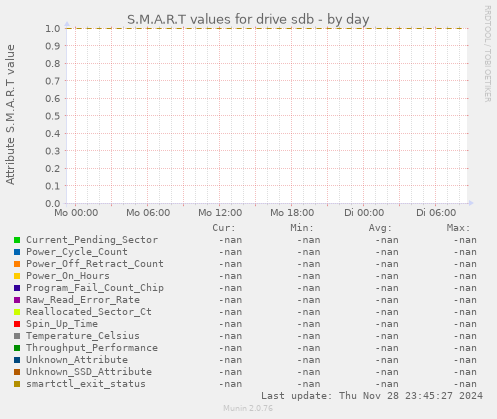
Task: Click the olive smartctl_exit_status swatch
Action: (x=17, y=384)
